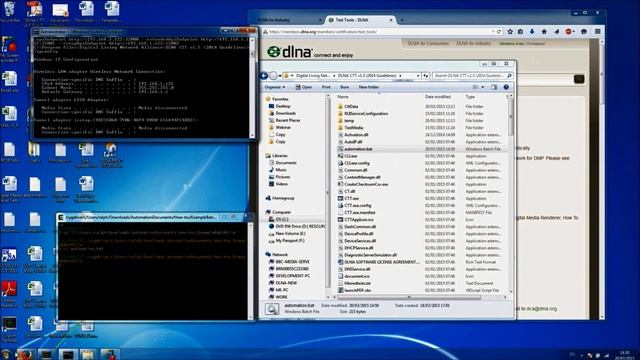Open the Organize dropdown menu

[274, 87]
